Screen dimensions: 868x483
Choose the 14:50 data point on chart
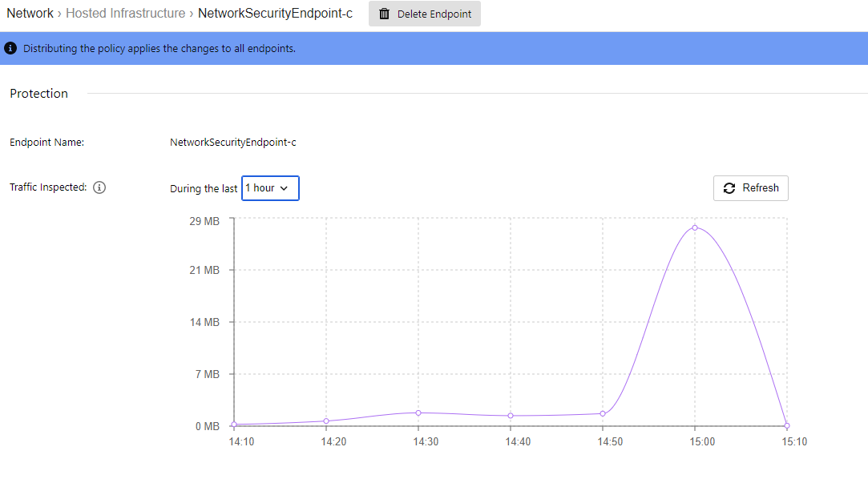click(x=603, y=413)
